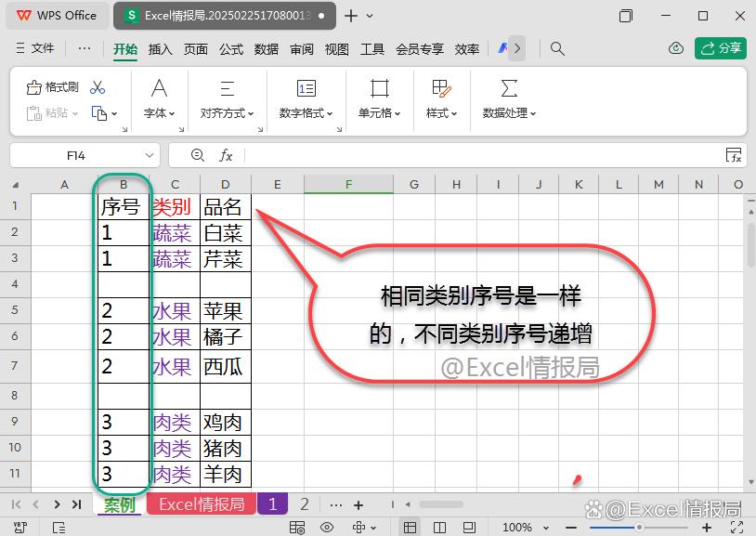This screenshot has width=756, height=536.
Task: Click the Insert Function fx icon
Action: click(226, 155)
